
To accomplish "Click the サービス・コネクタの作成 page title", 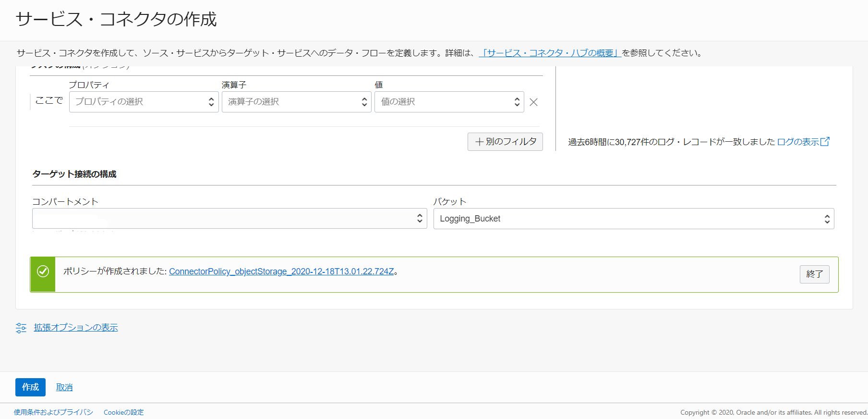I will (x=116, y=19).
